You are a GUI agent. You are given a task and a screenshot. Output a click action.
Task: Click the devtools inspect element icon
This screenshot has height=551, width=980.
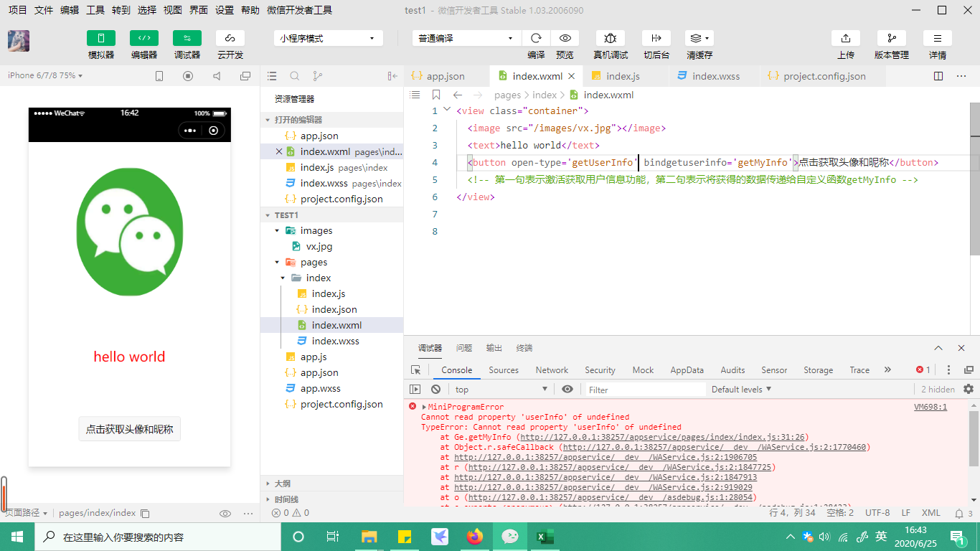(416, 370)
